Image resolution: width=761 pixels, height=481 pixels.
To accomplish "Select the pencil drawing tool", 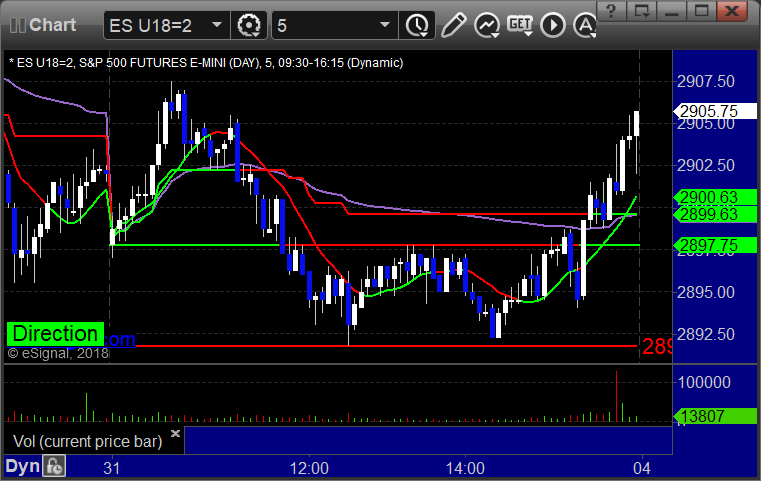I will click(453, 25).
